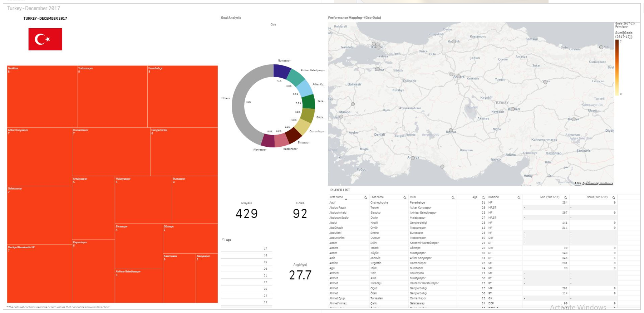
Task: Click search icon for Goals (2017-12) column
Action: tap(614, 197)
